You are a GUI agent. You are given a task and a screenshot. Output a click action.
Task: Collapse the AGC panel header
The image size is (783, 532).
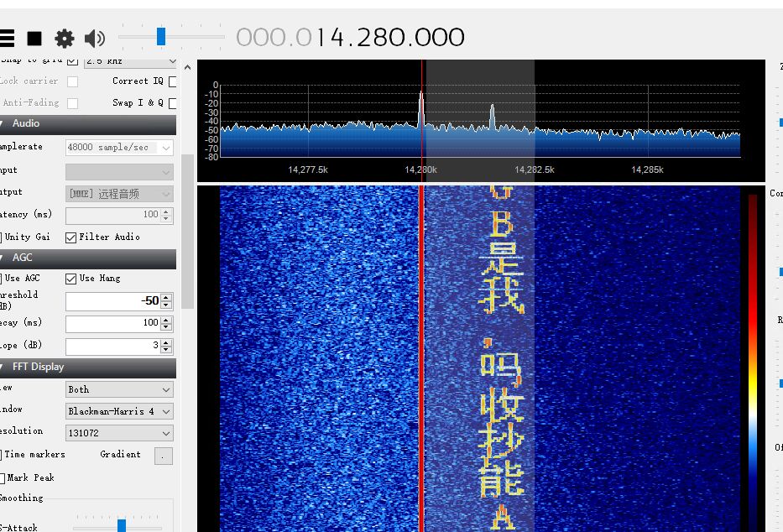pos(88,258)
